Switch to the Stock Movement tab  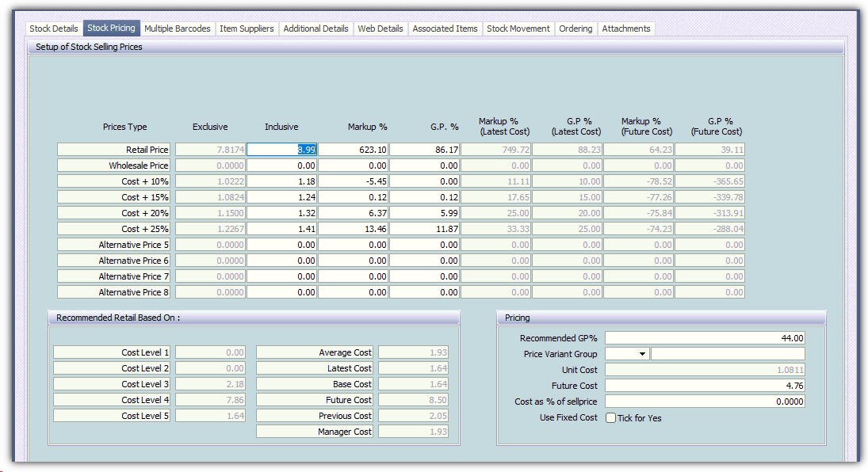(518, 29)
